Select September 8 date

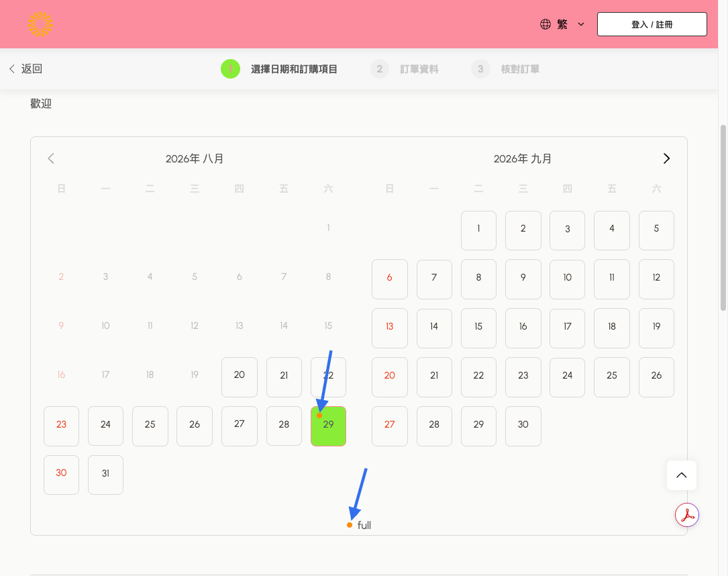478,279
